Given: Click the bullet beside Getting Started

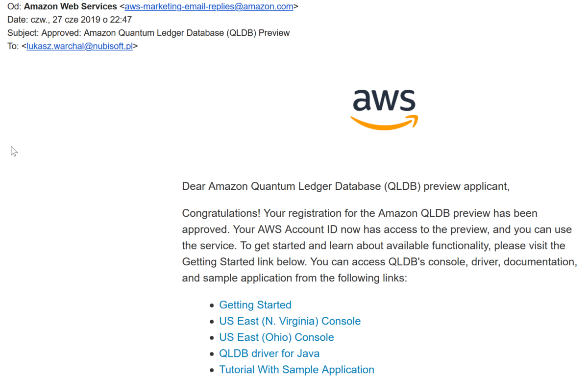Looking at the screenshot, I should tap(212, 305).
